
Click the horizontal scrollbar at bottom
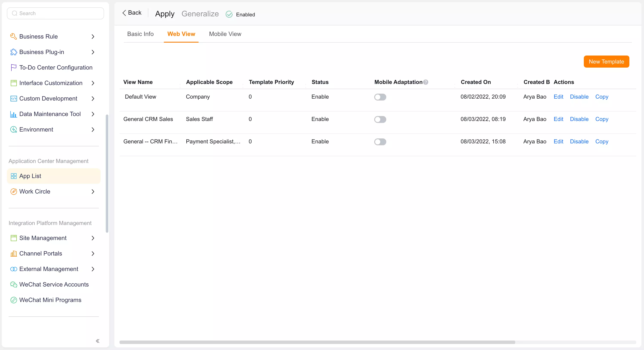pyautogui.click(x=317, y=342)
